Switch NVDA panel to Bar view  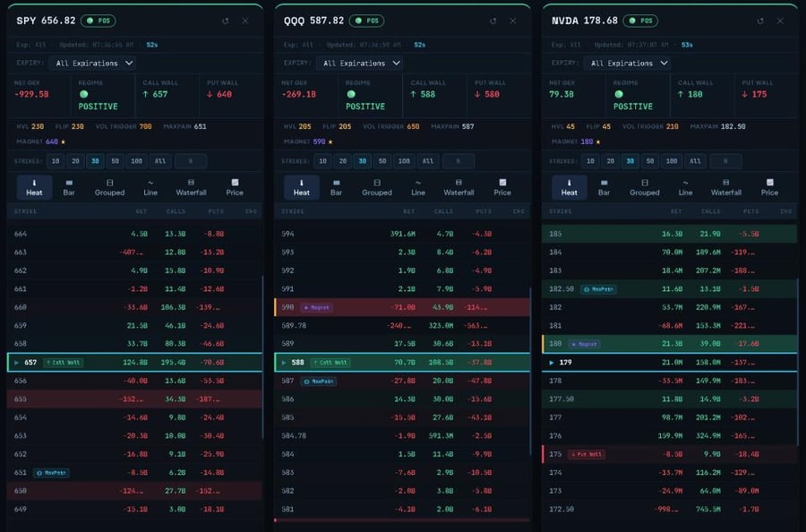pyautogui.click(x=604, y=187)
